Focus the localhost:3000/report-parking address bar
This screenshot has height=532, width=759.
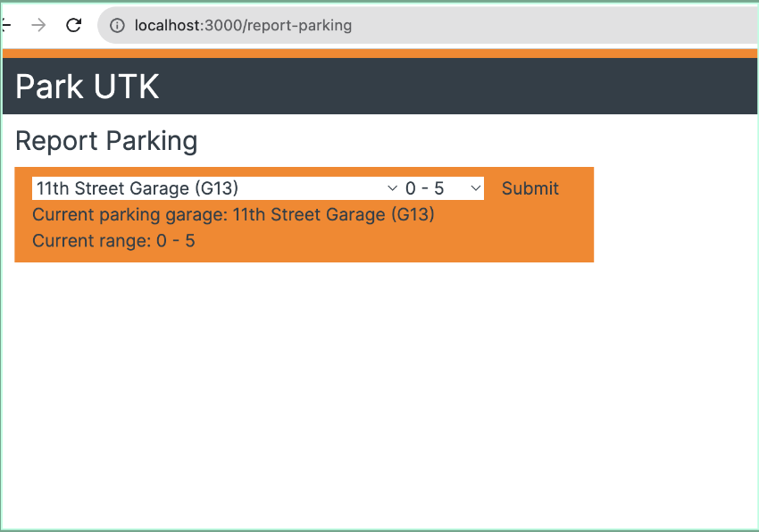[428, 25]
